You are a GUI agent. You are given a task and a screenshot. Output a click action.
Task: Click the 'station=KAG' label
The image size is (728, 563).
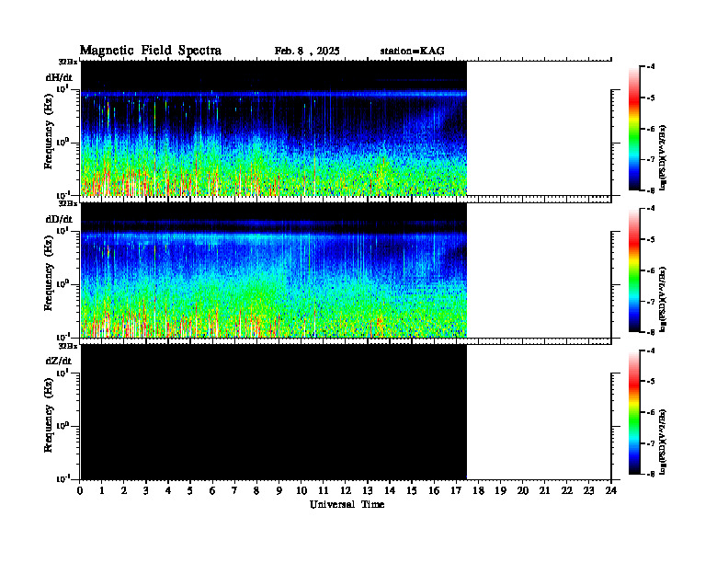coord(412,52)
